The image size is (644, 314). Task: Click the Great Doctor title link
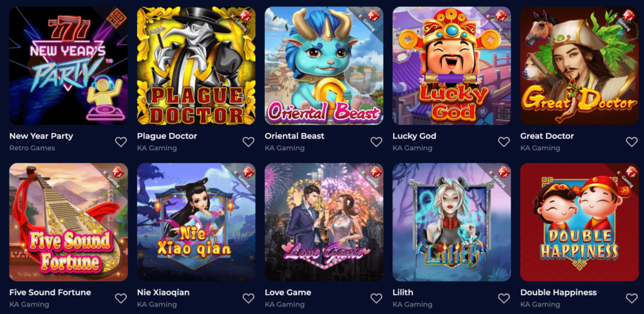(x=547, y=136)
